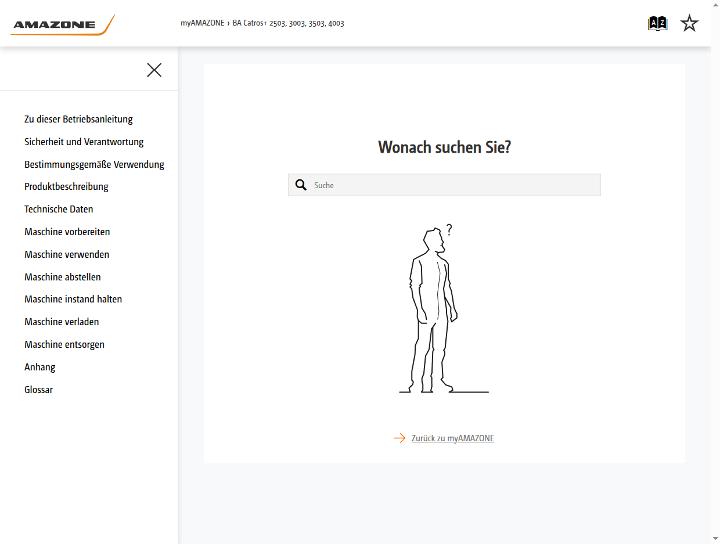Select Bestimmungsgemäße Verwendung menu entry
The width and height of the screenshot is (720, 544).
[x=94, y=164]
